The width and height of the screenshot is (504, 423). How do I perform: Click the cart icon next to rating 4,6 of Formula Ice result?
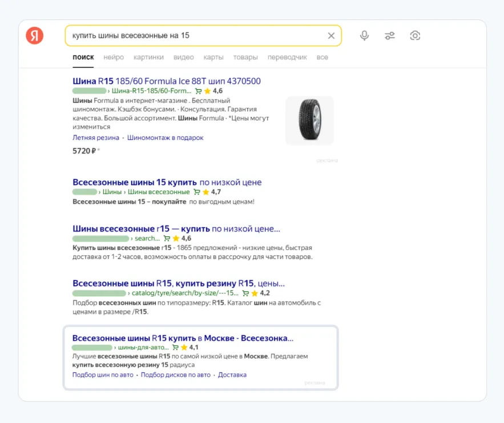(198, 91)
